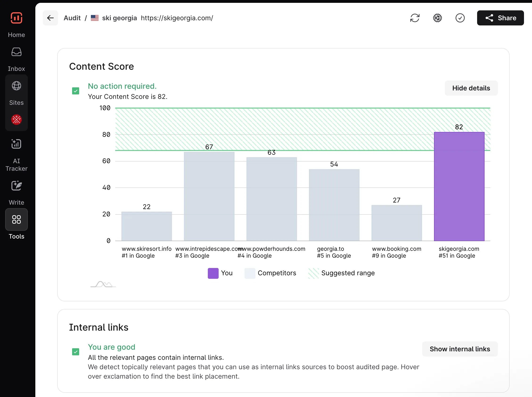Open the AI Tracker tool
The image size is (532, 397).
click(x=16, y=144)
